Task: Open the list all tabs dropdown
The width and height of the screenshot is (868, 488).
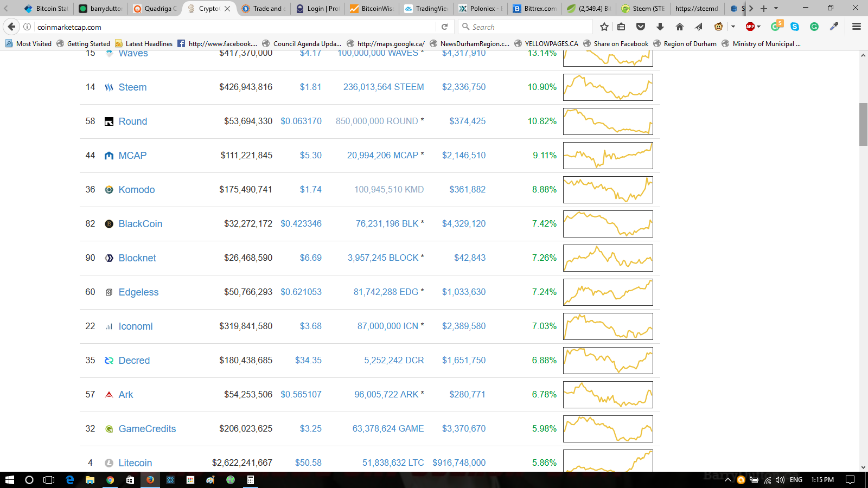Action: pos(776,9)
